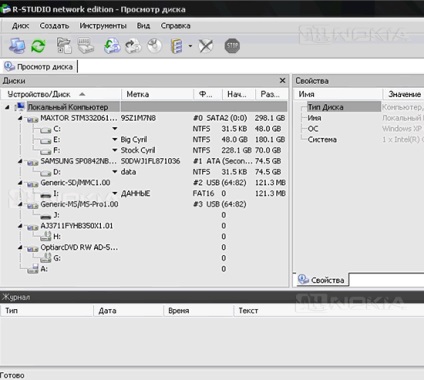Click the create image toolbar icon
The width and height of the screenshot is (424, 380).
(133, 46)
